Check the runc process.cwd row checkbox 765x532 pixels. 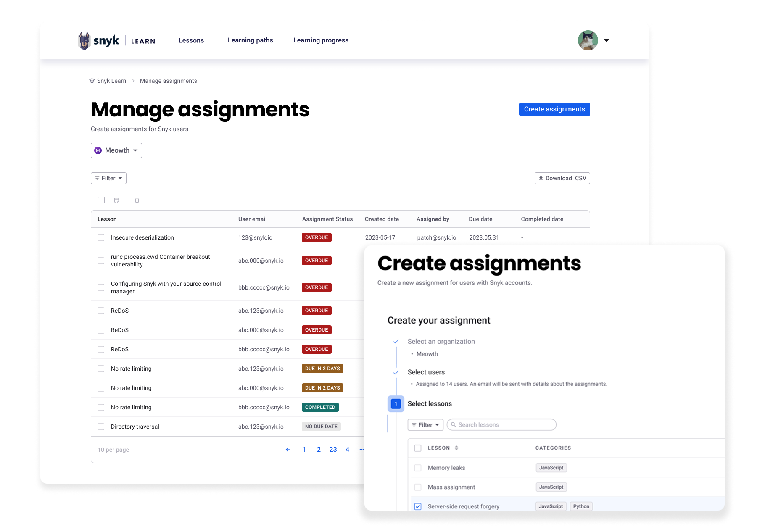pyautogui.click(x=101, y=261)
